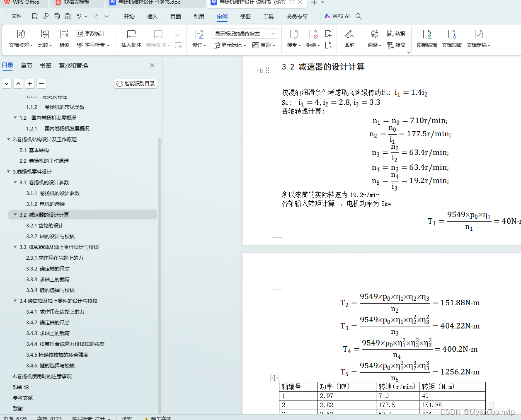Open the 显示标记的最终状态 dropdown
The width and height of the screenshot is (521, 420).
point(245,34)
